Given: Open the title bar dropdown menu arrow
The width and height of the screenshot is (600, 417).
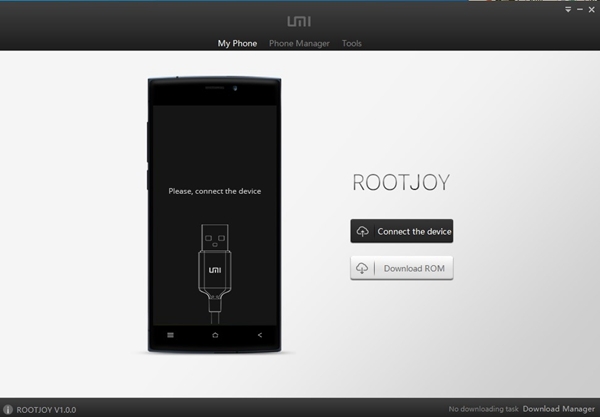Looking at the screenshot, I should coord(568,10).
